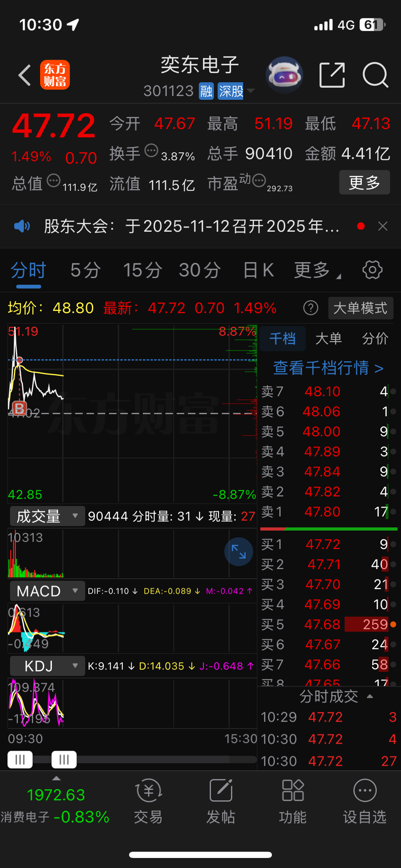401x868 pixels.
Task: Select the 大单 tab
Action: coord(329,338)
